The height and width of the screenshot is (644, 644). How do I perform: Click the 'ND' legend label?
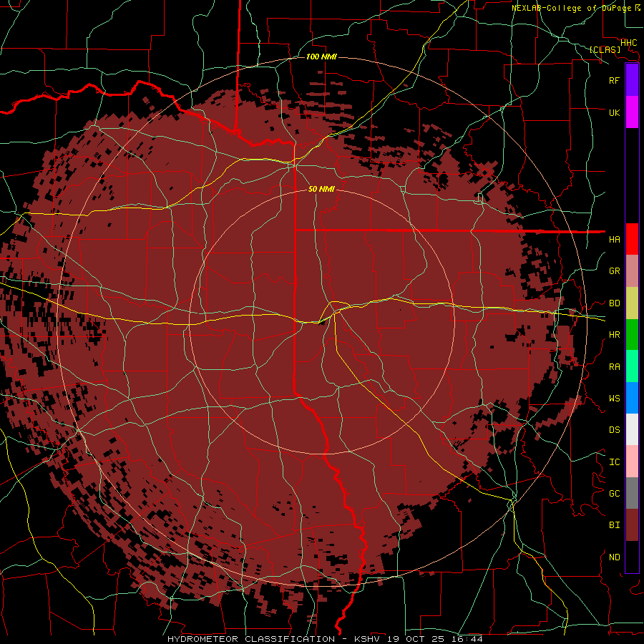click(614, 557)
